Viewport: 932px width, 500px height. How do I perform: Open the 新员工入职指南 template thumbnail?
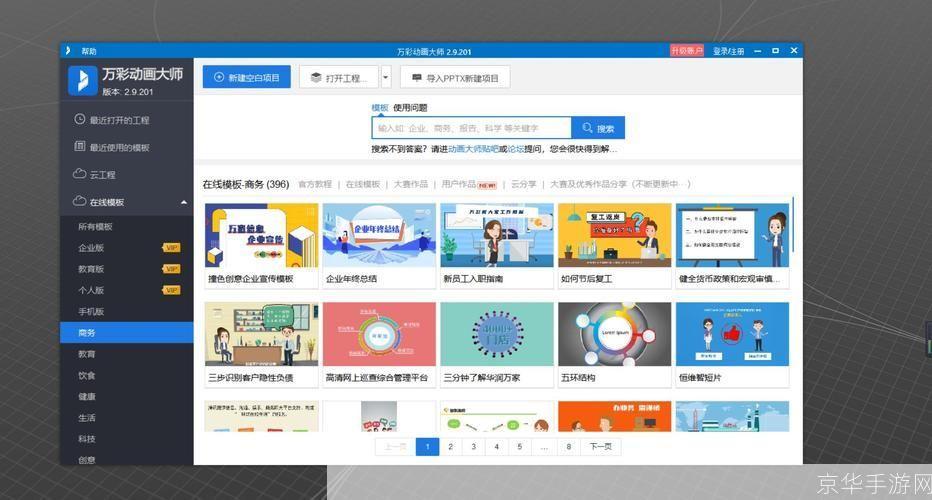pyautogui.click(x=497, y=235)
